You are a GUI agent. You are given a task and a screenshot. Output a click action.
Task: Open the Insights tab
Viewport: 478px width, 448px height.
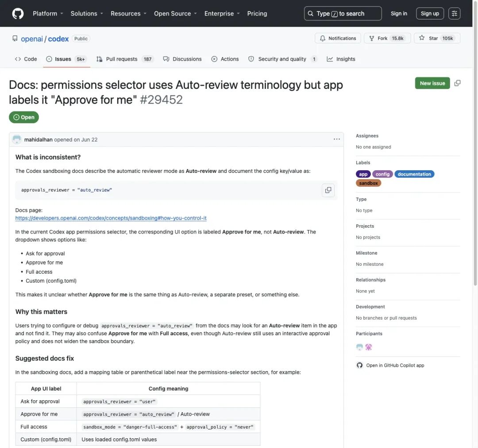341,59
